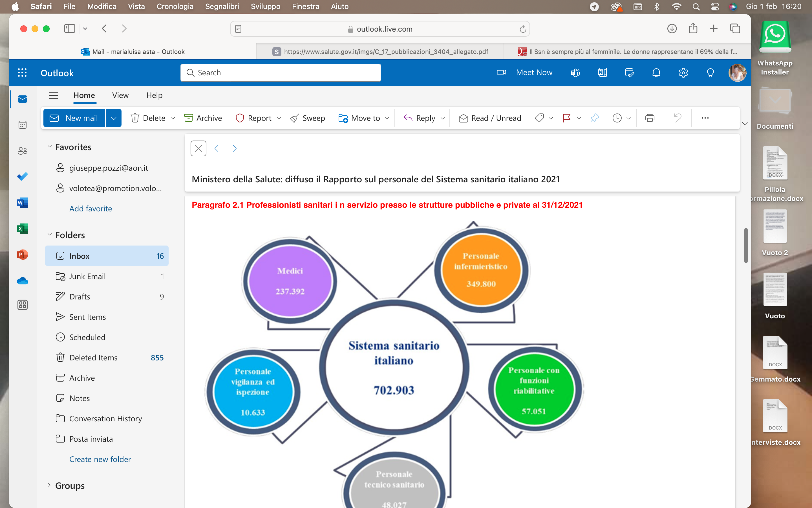812x508 pixels.
Task: Open Spotlight search in menu bar
Action: 696,6
